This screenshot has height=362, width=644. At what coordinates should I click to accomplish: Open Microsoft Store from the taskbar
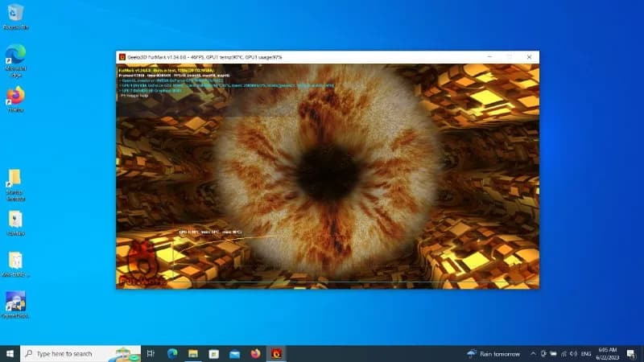click(214, 354)
